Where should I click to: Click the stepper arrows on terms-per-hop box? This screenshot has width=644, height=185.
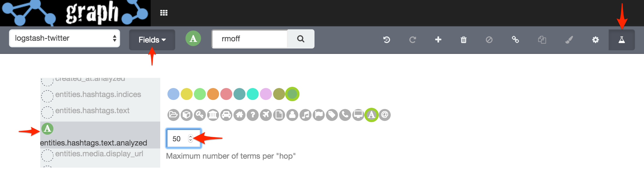coord(190,138)
